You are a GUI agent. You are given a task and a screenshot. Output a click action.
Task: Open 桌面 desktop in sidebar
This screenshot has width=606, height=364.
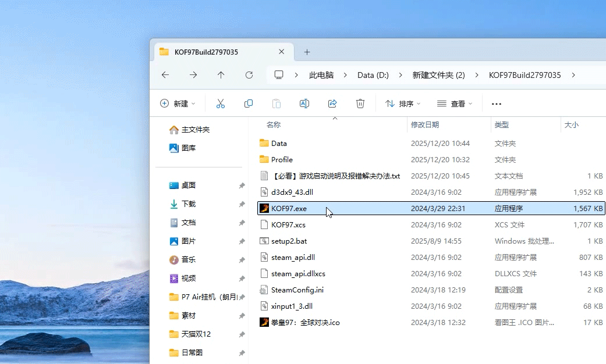click(x=183, y=185)
